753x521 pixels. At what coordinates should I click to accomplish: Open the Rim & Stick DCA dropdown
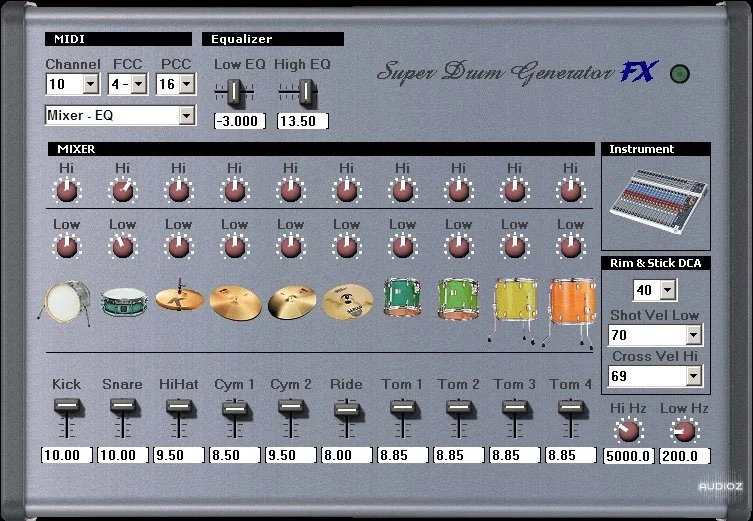668,290
